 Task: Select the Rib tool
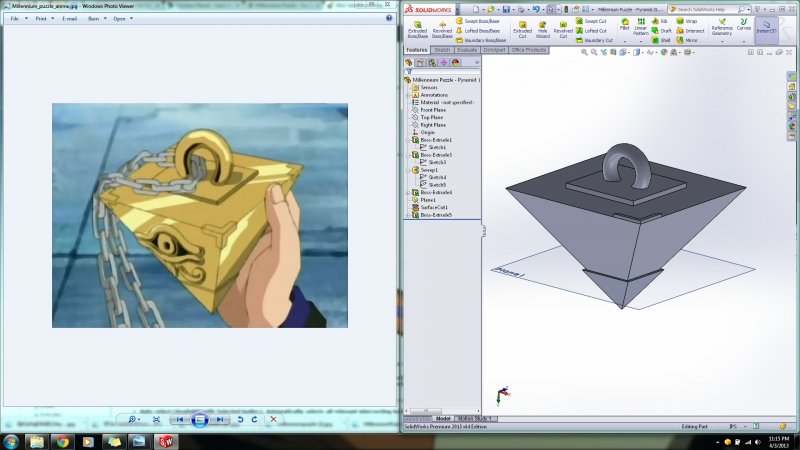660,21
